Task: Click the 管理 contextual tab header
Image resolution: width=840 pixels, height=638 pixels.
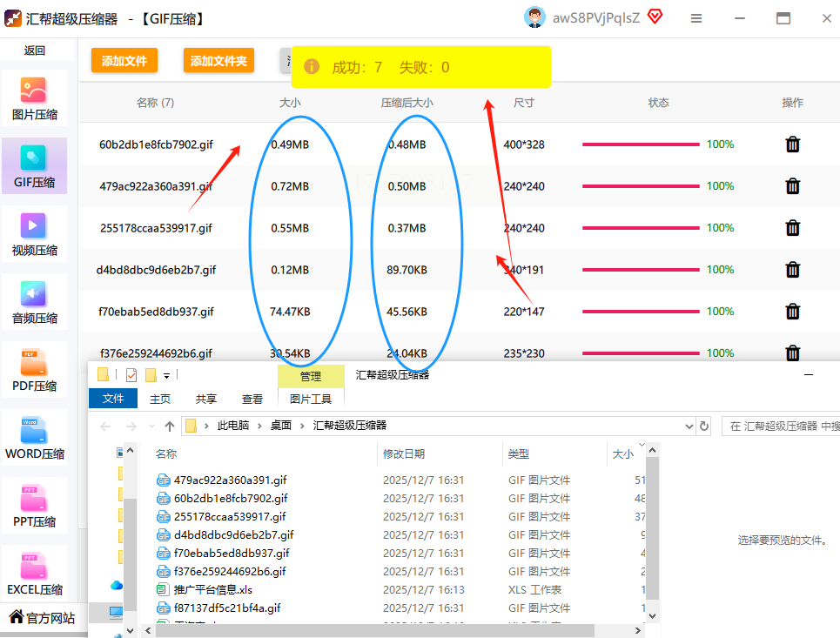Action: (x=311, y=376)
